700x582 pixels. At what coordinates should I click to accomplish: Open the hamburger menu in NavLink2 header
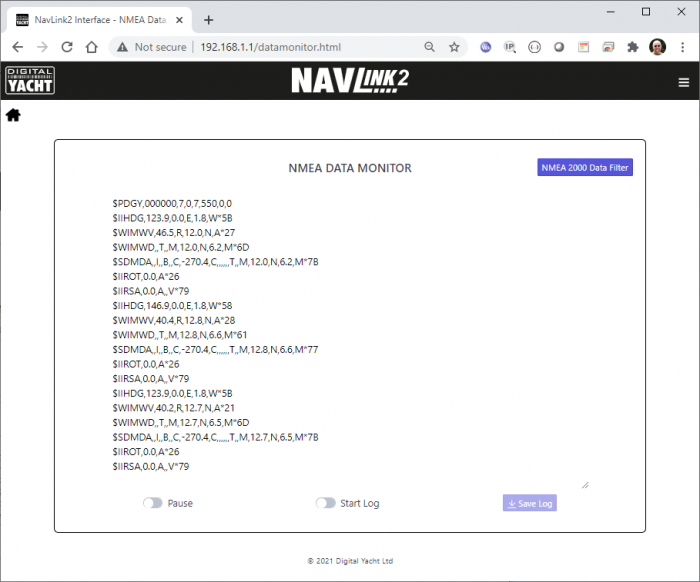pyautogui.click(x=684, y=82)
